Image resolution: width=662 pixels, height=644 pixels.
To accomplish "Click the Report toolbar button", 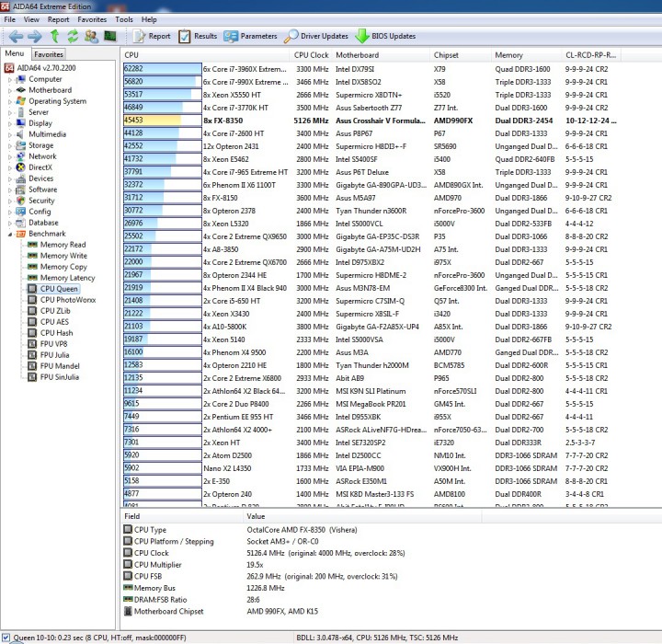I will click(152, 37).
